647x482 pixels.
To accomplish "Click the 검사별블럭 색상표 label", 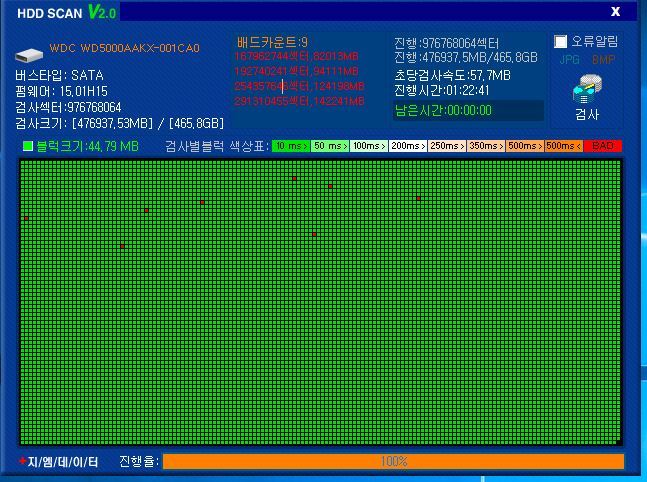I will tap(217, 146).
